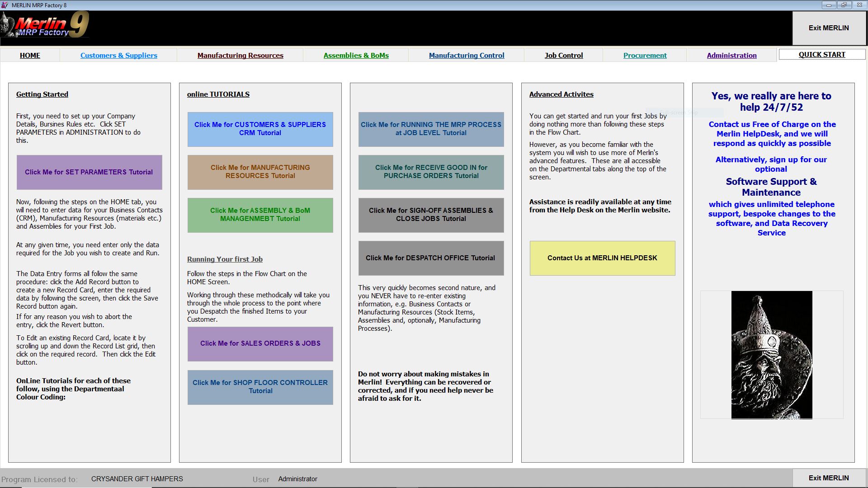Click the Merlin title bar app icon
Screen dimensions: 868x488
point(5,5)
